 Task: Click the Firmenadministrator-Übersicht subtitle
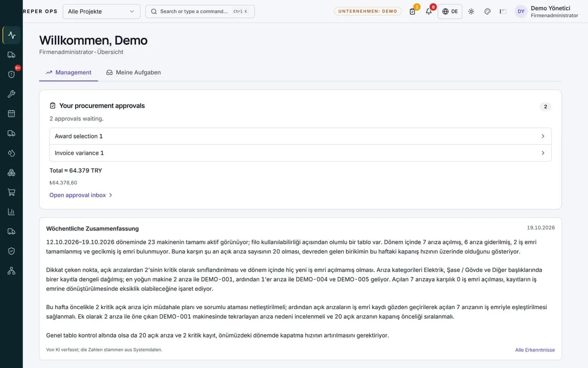[81, 52]
